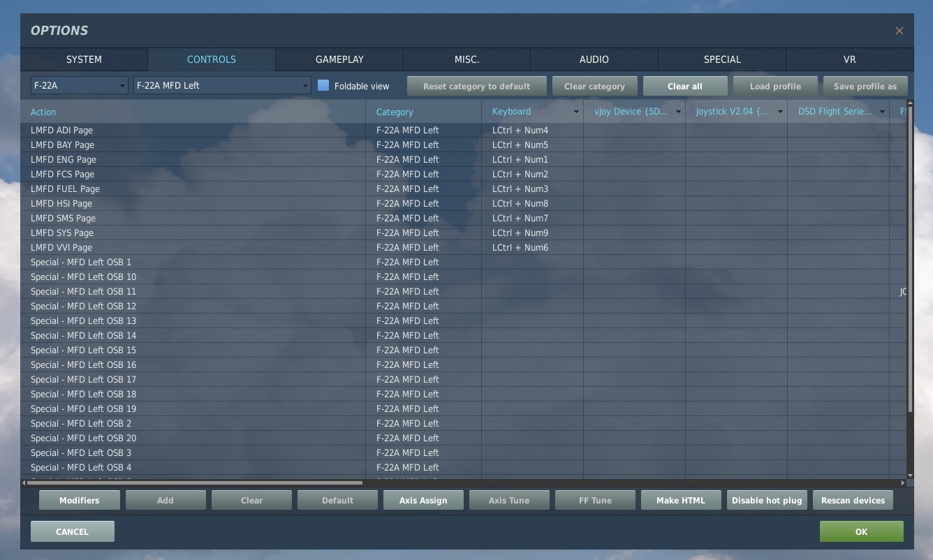Click the LCtrl + Num6 keyboard binding cell
This screenshot has width=933, height=560.
(532, 247)
